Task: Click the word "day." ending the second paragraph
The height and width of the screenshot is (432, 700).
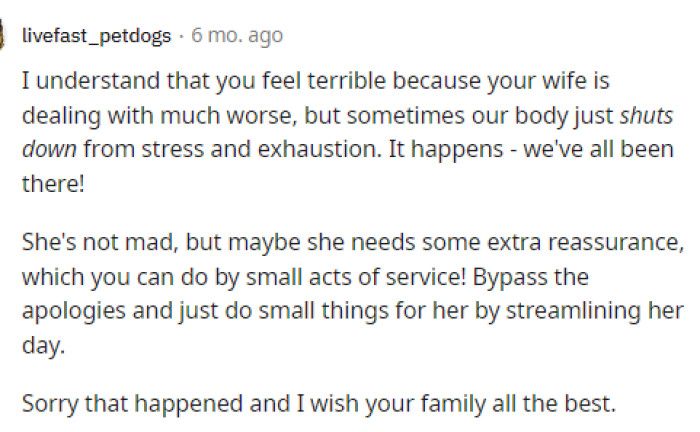Action: tap(43, 345)
